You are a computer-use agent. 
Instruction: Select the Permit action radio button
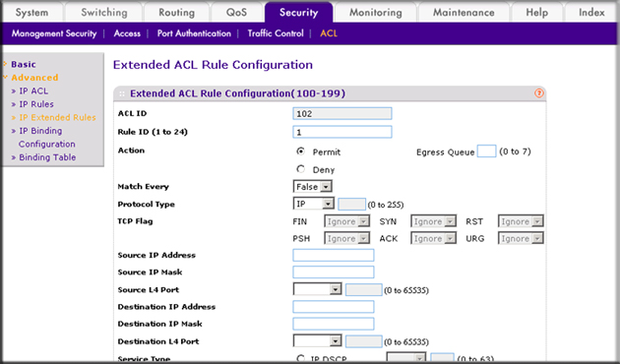(301, 152)
